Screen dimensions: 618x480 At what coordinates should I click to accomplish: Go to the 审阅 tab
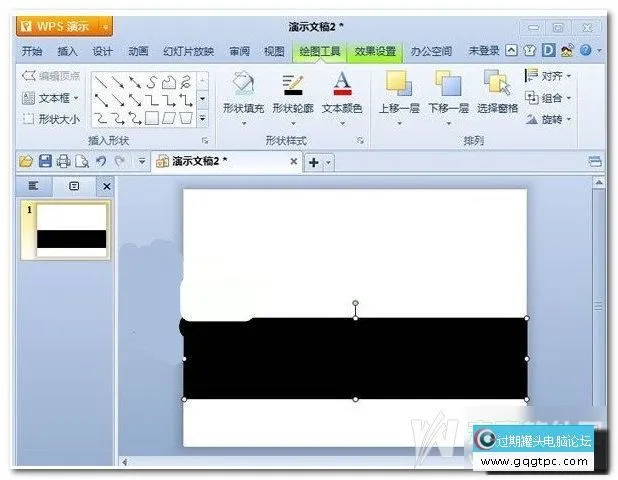click(x=239, y=51)
